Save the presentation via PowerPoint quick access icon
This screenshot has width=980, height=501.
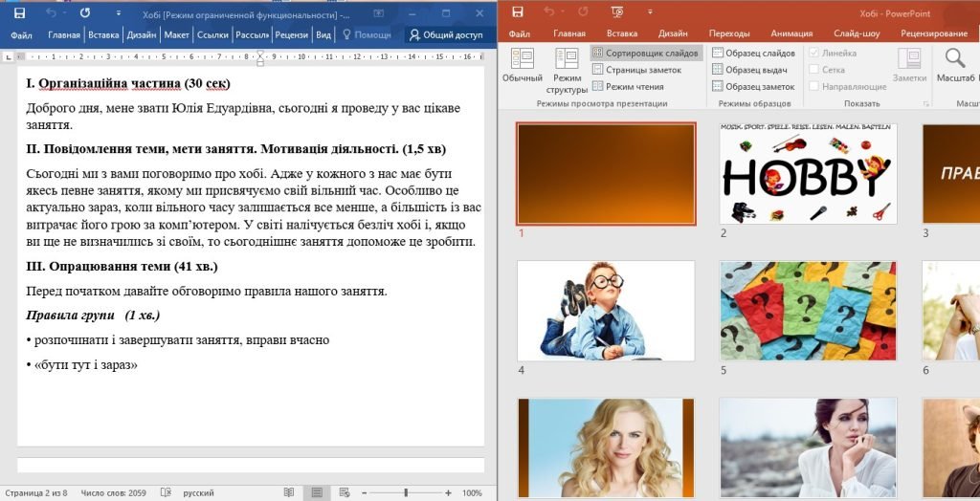pyautogui.click(x=517, y=11)
